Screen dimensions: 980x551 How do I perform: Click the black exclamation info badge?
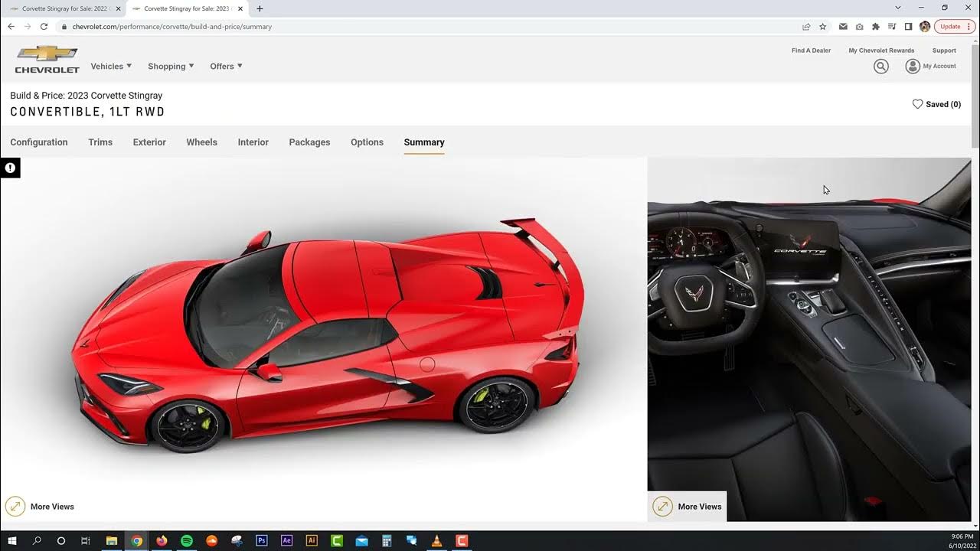(x=10, y=168)
